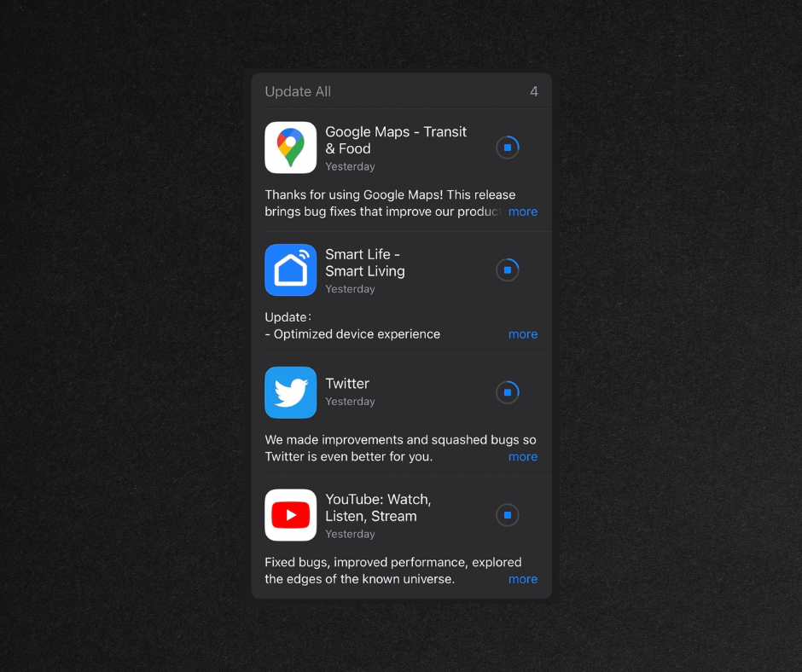This screenshot has height=672, width=802.
Task: Click 'Yesterday' under Smart Life
Action: pyautogui.click(x=351, y=289)
